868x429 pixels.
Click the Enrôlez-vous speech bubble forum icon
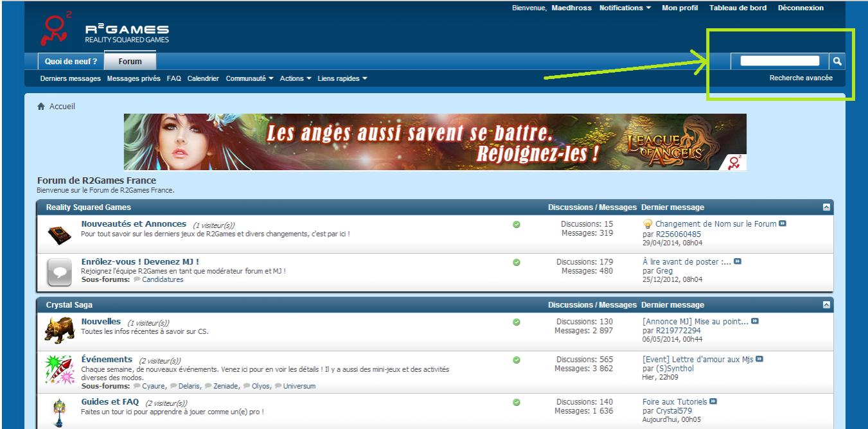(x=60, y=272)
